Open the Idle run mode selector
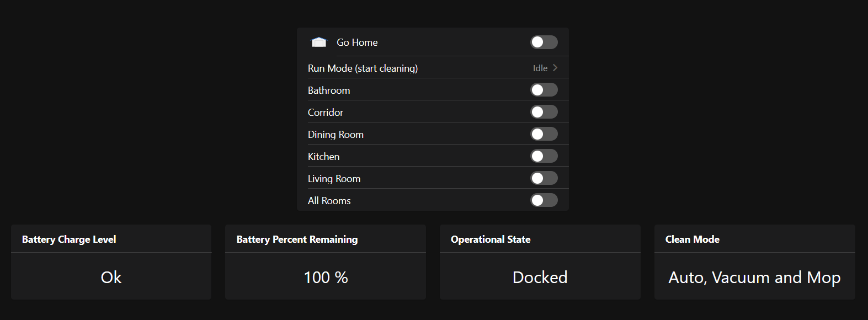This screenshot has width=868, height=320. pyautogui.click(x=540, y=68)
